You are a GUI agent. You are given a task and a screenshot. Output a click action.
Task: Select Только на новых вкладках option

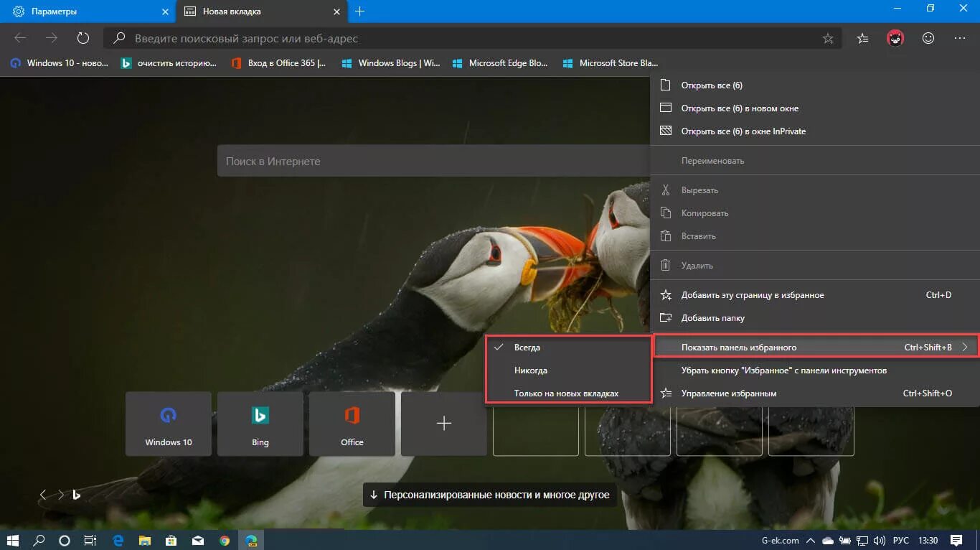(568, 393)
